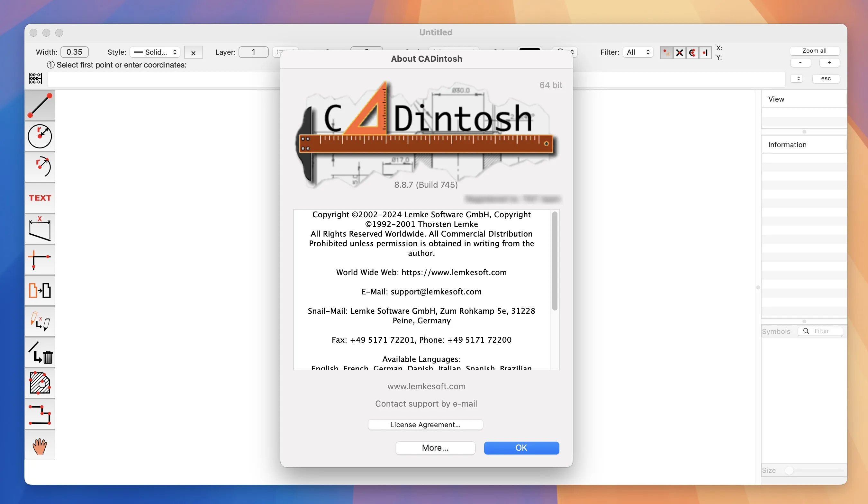Click the Layer number field
Screen dimensions: 868x504
[x=254, y=52]
